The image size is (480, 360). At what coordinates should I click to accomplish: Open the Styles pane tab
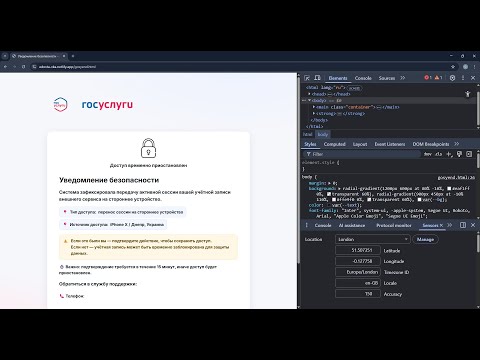(x=310, y=144)
